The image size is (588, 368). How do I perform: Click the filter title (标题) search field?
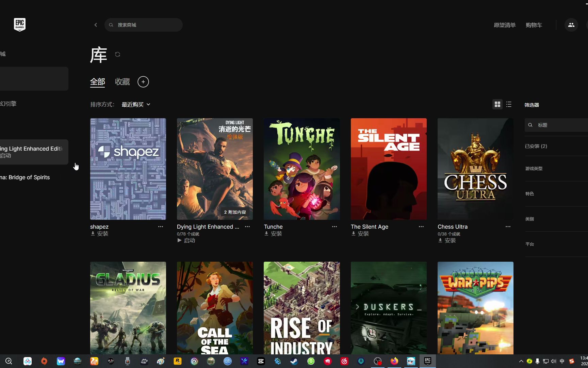coord(556,125)
